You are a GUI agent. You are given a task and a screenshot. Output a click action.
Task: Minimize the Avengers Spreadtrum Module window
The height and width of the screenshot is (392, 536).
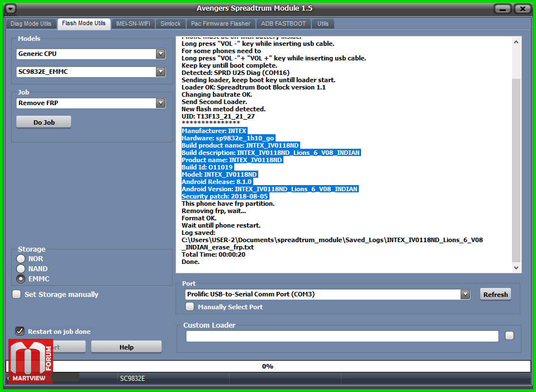(502, 9)
